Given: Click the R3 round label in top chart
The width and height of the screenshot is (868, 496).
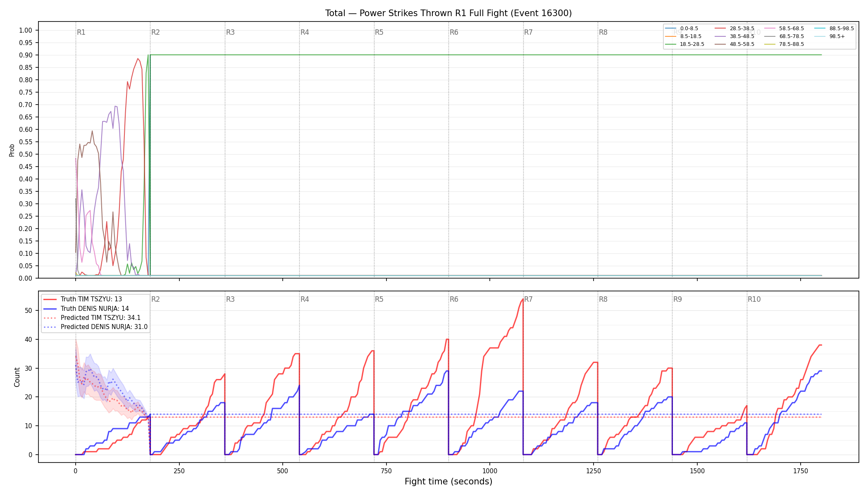Looking at the screenshot, I should click(x=230, y=32).
